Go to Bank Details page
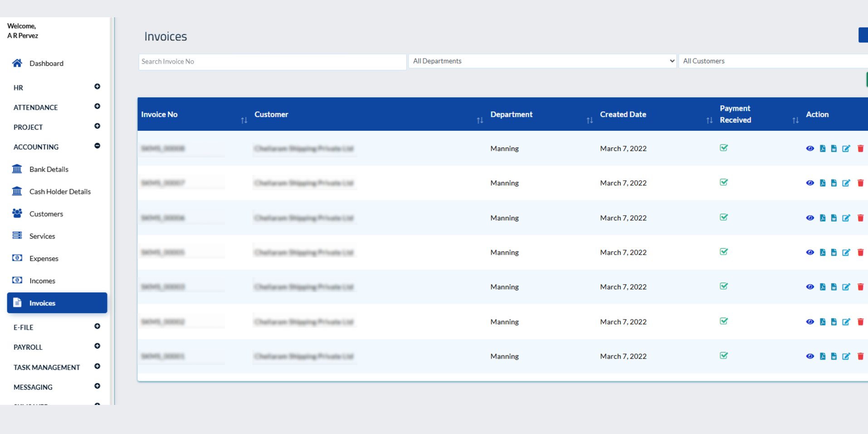Screen dimensions: 868x434 (x=49, y=169)
